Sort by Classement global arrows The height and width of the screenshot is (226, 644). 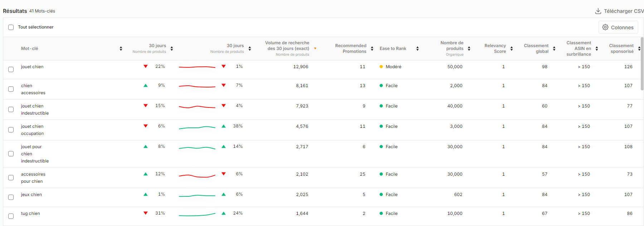(554, 49)
